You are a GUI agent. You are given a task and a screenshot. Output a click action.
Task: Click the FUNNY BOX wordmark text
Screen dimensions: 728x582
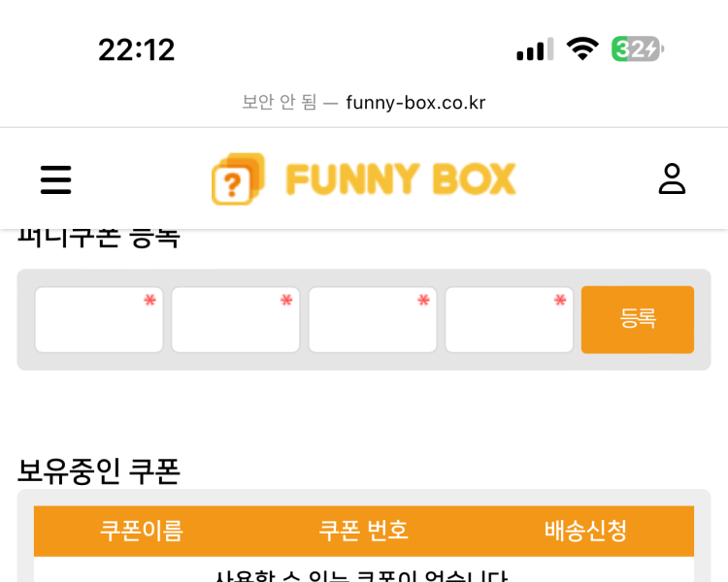[x=400, y=179]
